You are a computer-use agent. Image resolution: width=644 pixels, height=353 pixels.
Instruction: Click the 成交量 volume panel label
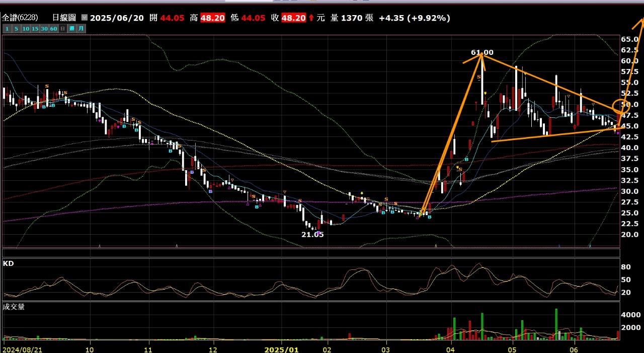pos(14,307)
